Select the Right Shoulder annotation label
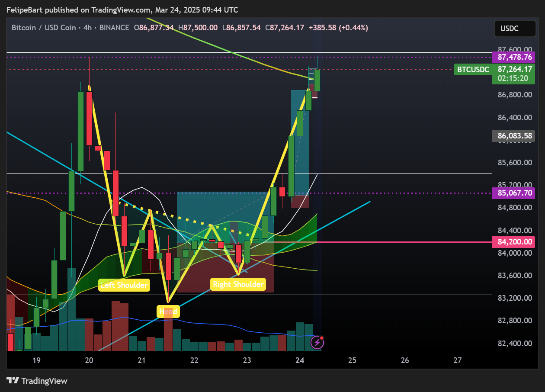545x392 pixels. [238, 284]
